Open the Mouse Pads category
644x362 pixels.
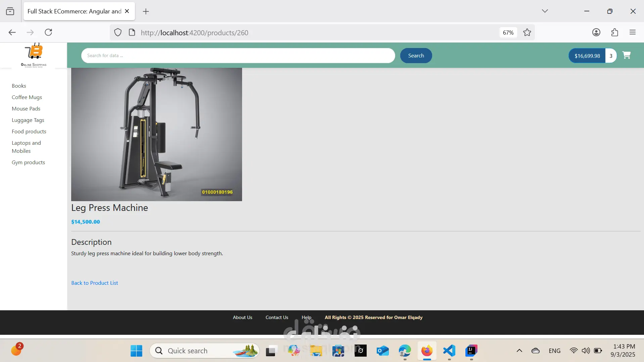point(26,109)
